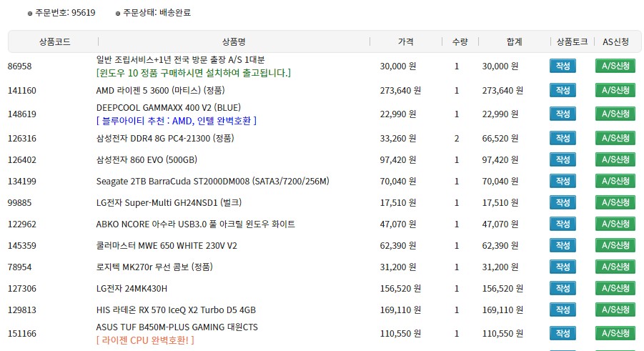Click product code 78954
644x351 pixels.
[x=19, y=267]
